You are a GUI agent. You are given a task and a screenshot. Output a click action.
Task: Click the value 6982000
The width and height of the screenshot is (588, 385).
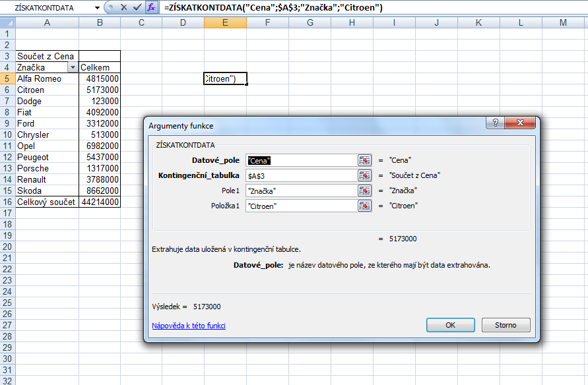click(100, 146)
